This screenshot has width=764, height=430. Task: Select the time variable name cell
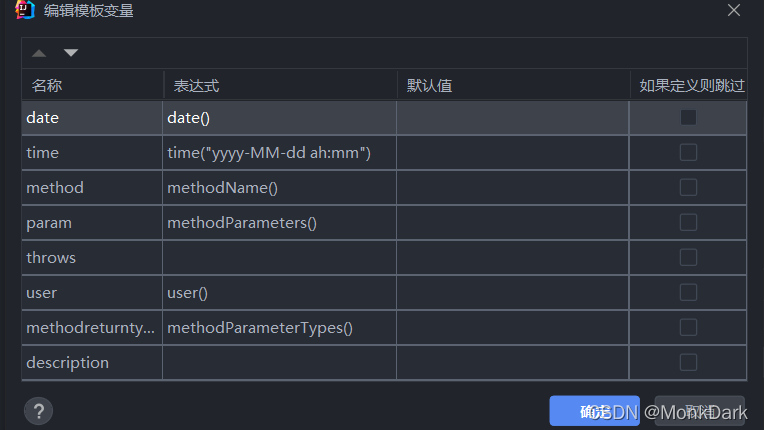point(92,153)
